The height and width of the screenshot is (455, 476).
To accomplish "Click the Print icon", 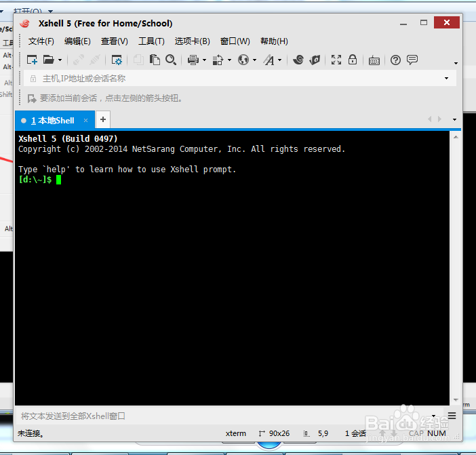I will coord(193,60).
